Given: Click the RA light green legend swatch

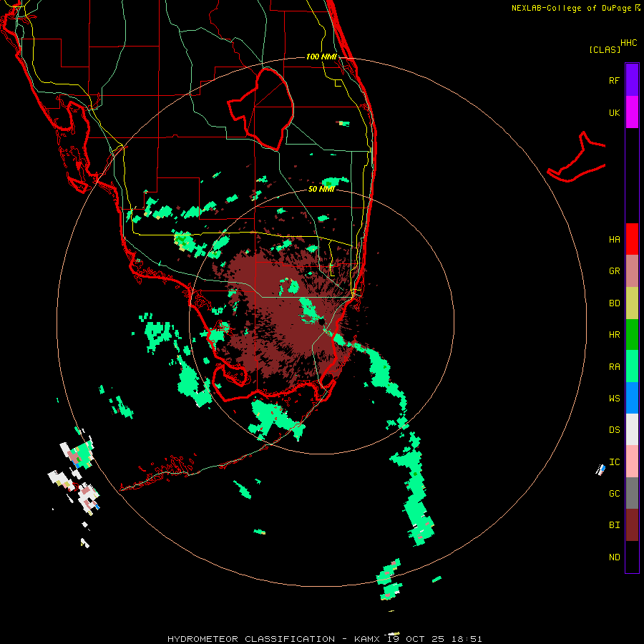Looking at the screenshot, I should pos(632,366).
